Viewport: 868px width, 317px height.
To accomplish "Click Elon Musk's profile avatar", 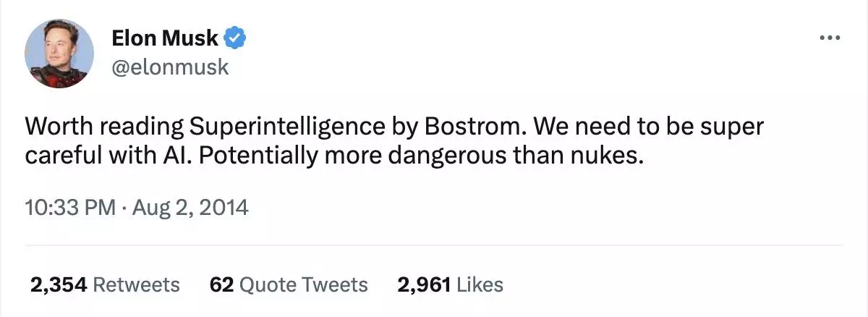I will tap(59, 54).
